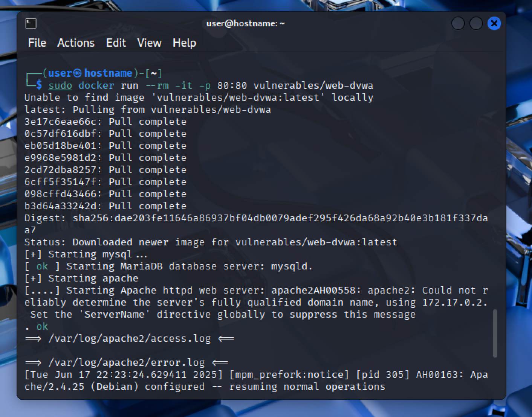Click the '[+] Starting apache' line
This screenshot has width=532, height=417.
(81, 278)
